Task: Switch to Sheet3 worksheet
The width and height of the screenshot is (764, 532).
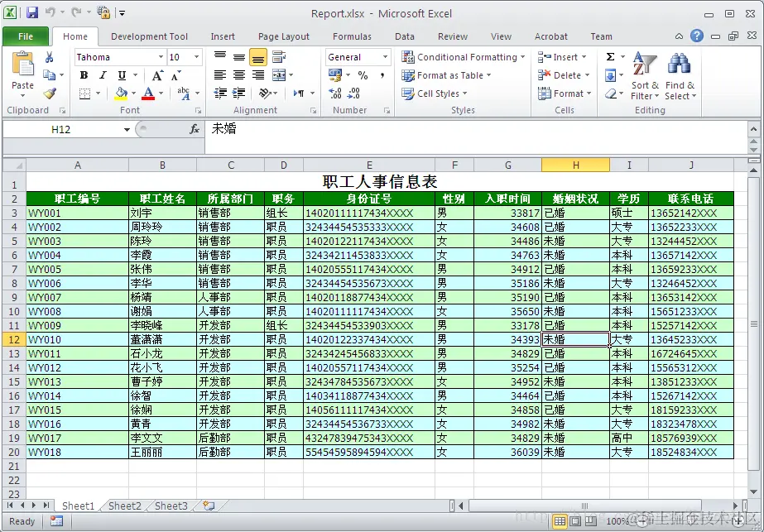Action: tap(171, 506)
